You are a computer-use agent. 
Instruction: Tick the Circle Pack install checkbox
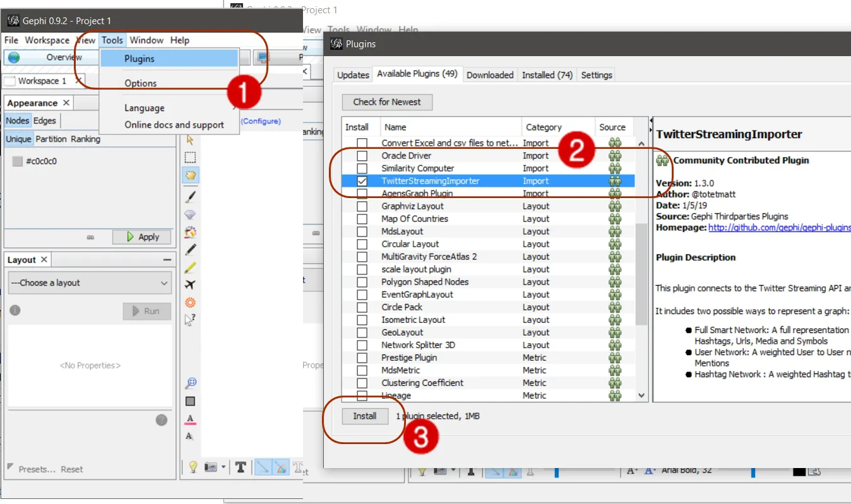pos(362,307)
